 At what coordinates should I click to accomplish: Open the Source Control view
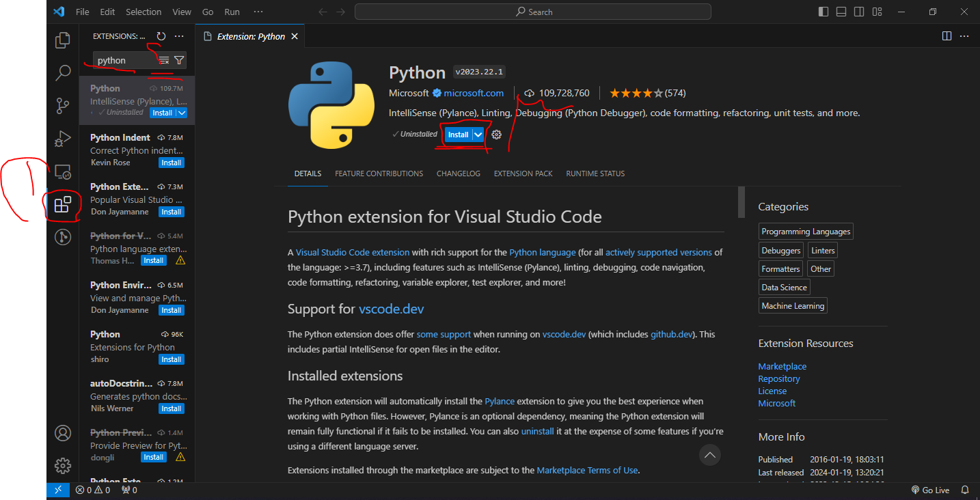pos(63,105)
